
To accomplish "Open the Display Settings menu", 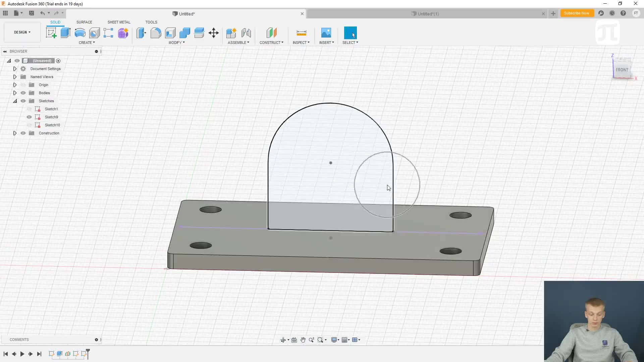I will pos(335,340).
